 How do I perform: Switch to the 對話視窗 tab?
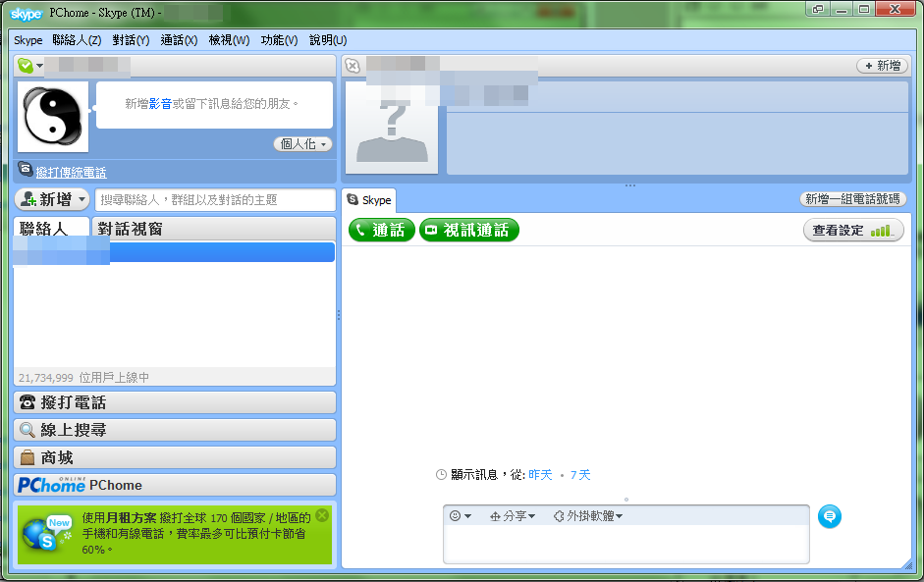(x=213, y=229)
